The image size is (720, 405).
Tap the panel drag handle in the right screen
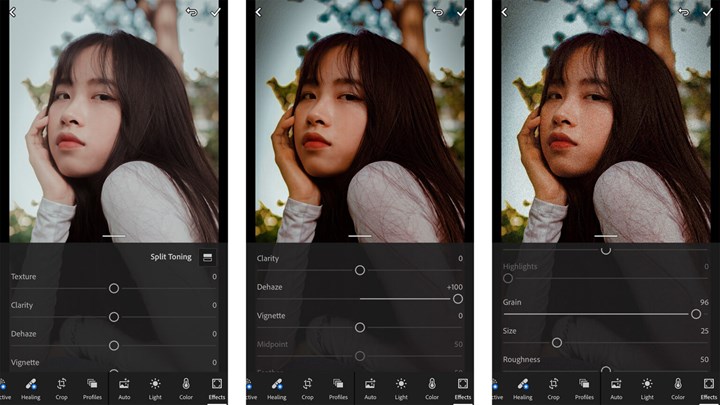click(x=606, y=236)
